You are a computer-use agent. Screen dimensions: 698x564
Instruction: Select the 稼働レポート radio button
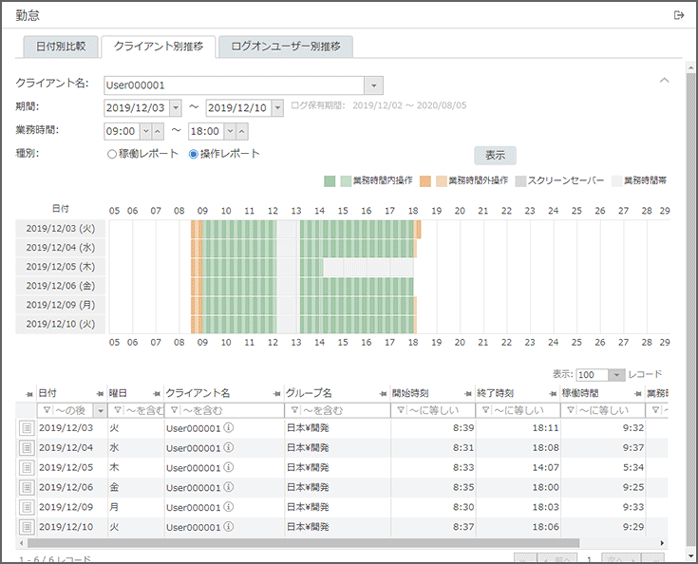click(111, 154)
